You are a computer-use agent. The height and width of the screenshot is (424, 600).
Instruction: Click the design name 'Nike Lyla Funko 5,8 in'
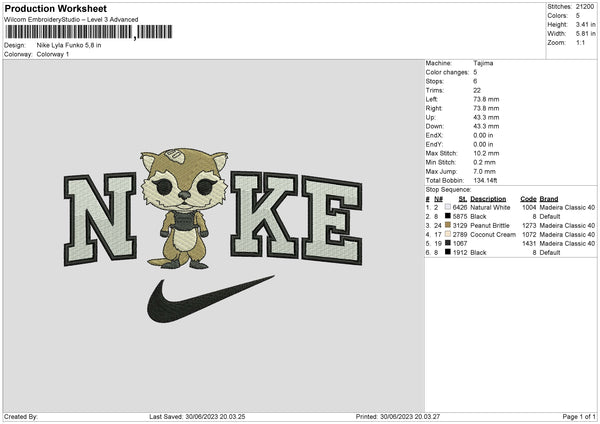coord(69,45)
